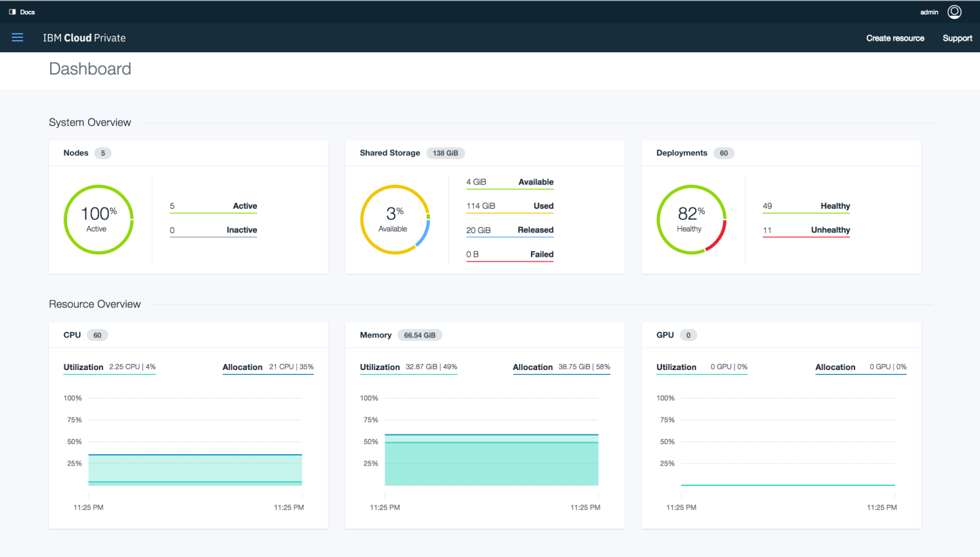
Task: Click the Memory 66.54 GiB badge
Action: pyautogui.click(x=419, y=335)
